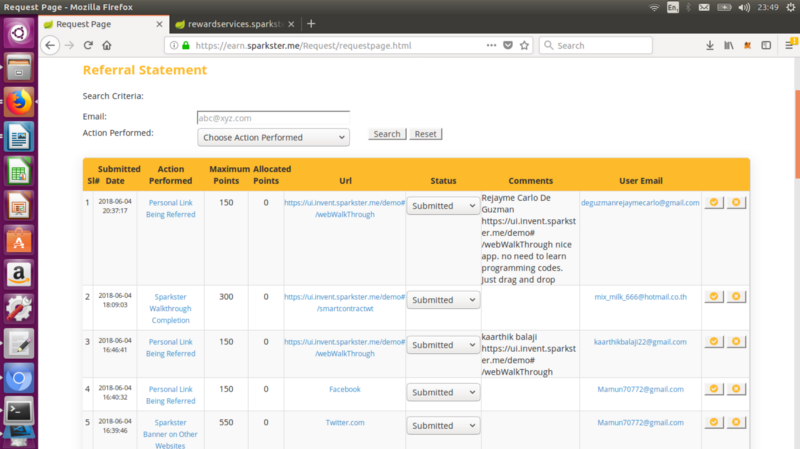Open the Wi-Fi network indicator
Screen dimensions: 800x449
(654, 7)
